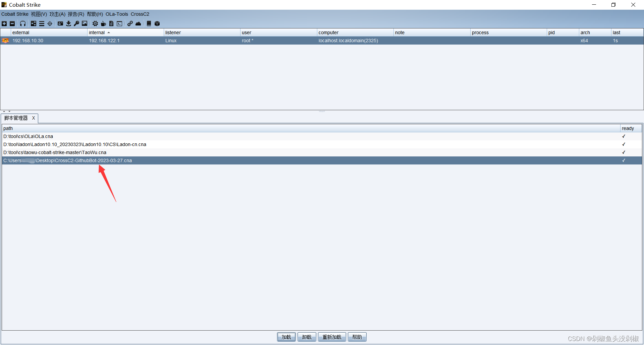Sort scripts by the path column header

[x=311, y=128]
